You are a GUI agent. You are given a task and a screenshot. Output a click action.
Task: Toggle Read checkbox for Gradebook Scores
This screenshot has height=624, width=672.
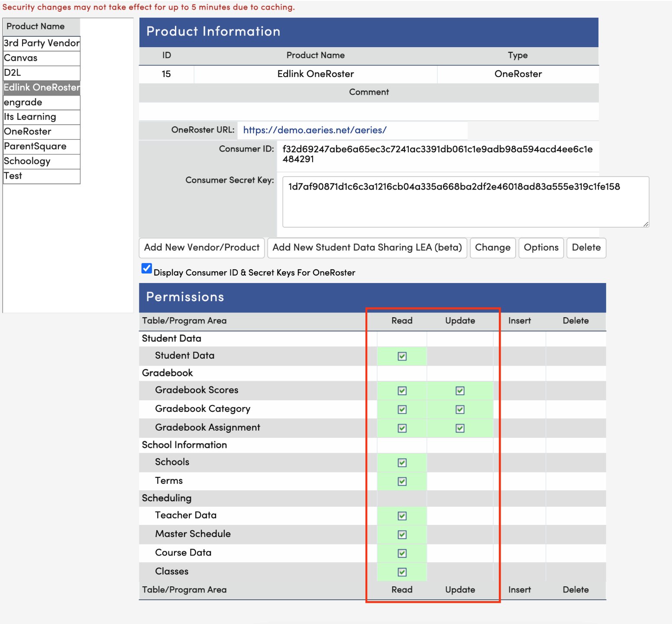pos(402,391)
